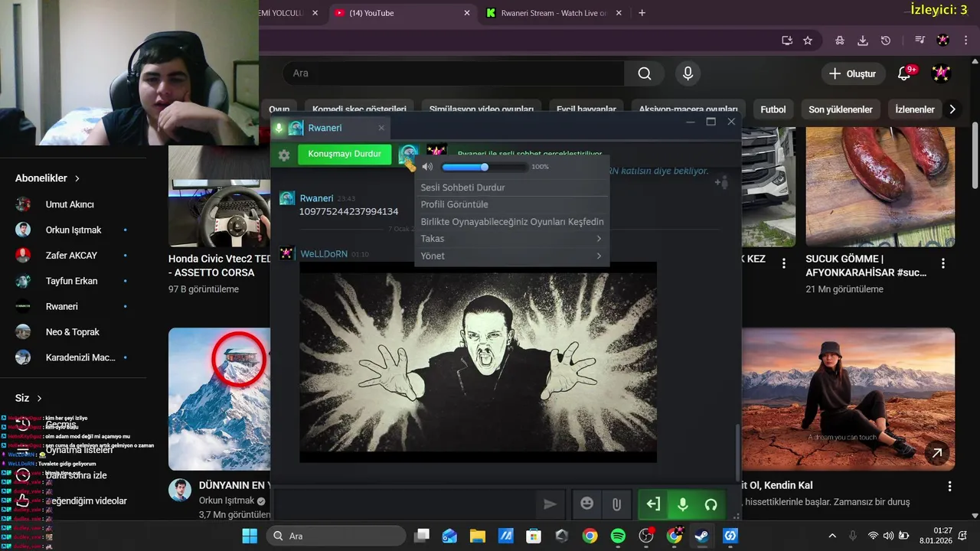Click YouTube search magnifier button
Screen dimensions: 980x551
pos(645,73)
